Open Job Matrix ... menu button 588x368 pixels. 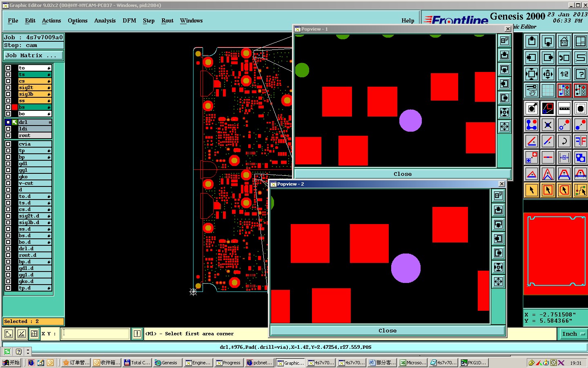(33, 56)
